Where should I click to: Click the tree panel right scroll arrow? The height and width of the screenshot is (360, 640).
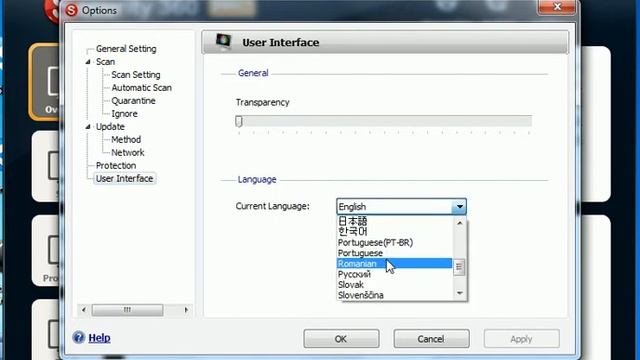coord(186,310)
